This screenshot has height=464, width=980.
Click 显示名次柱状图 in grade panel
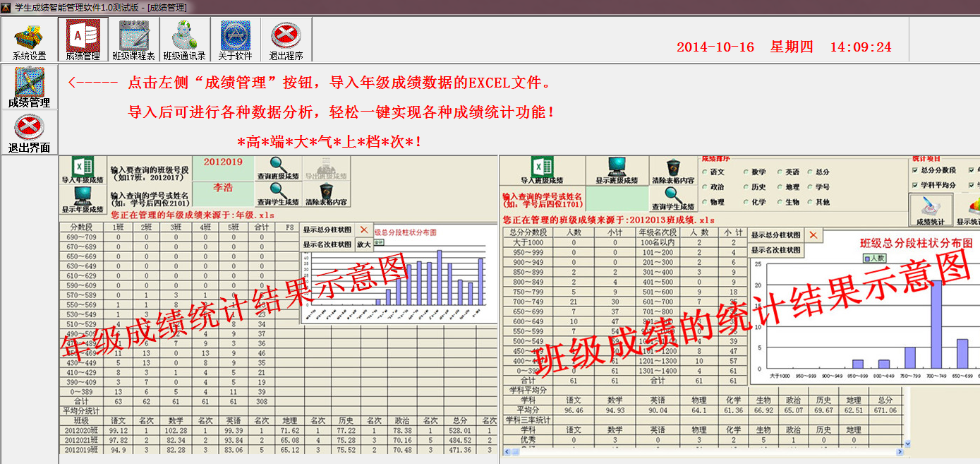click(327, 244)
